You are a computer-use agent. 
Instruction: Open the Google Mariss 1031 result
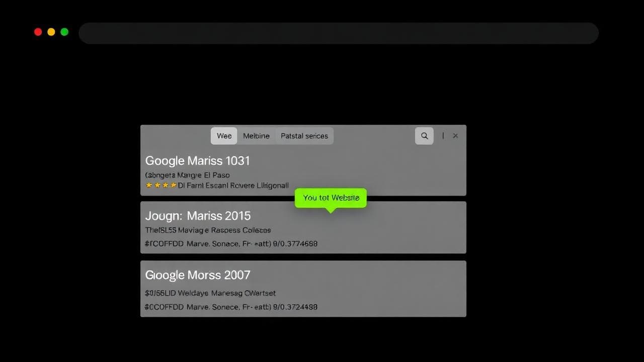pyautogui.click(x=198, y=161)
